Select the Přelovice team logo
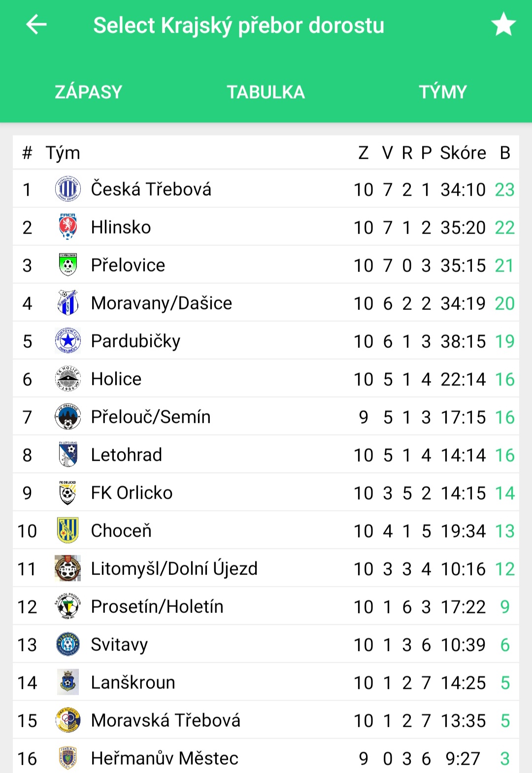 click(68, 265)
